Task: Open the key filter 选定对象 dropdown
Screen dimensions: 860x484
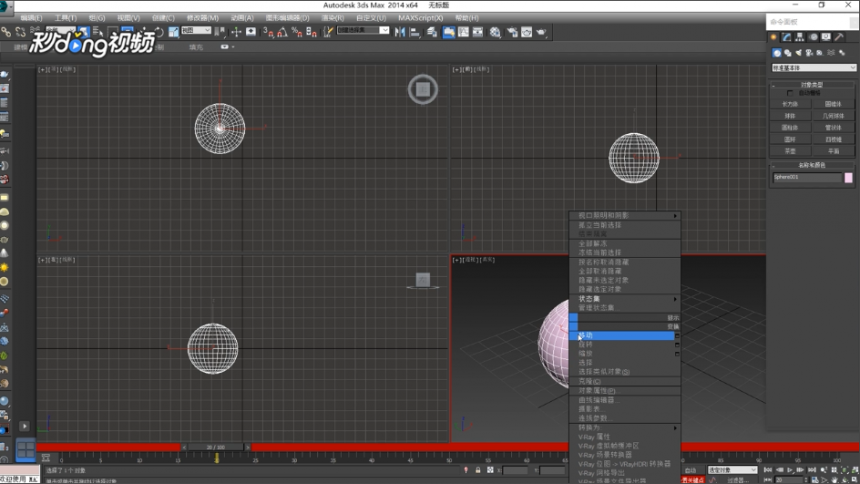Action: pyautogui.click(x=732, y=470)
